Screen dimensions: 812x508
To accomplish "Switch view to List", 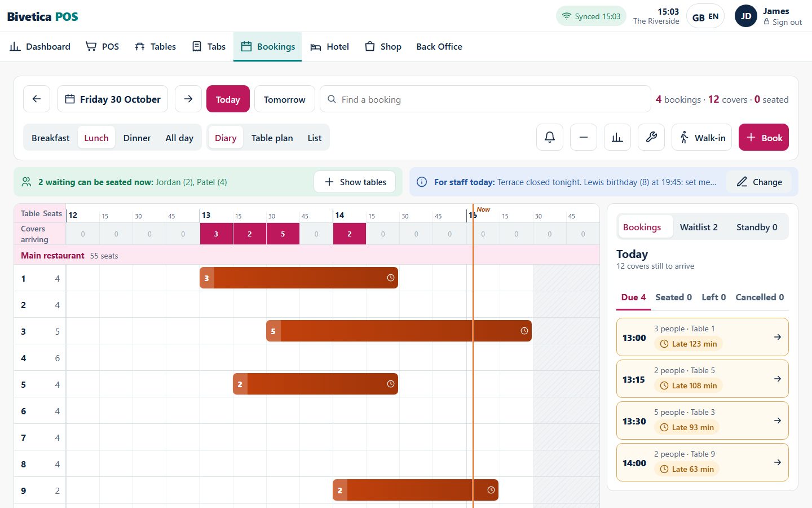I will pos(315,138).
